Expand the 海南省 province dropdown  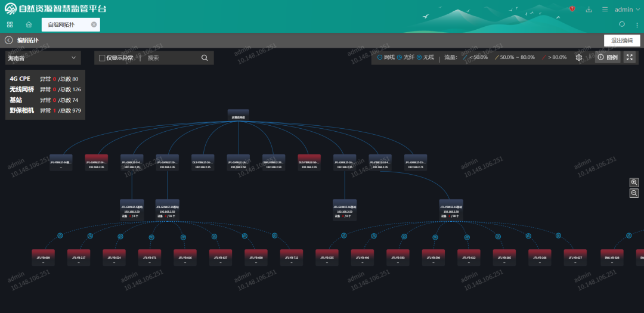43,58
